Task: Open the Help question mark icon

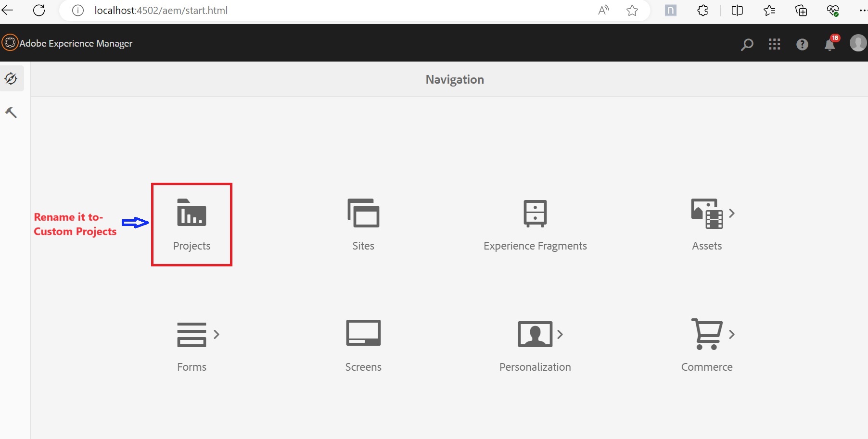Action: tap(802, 45)
